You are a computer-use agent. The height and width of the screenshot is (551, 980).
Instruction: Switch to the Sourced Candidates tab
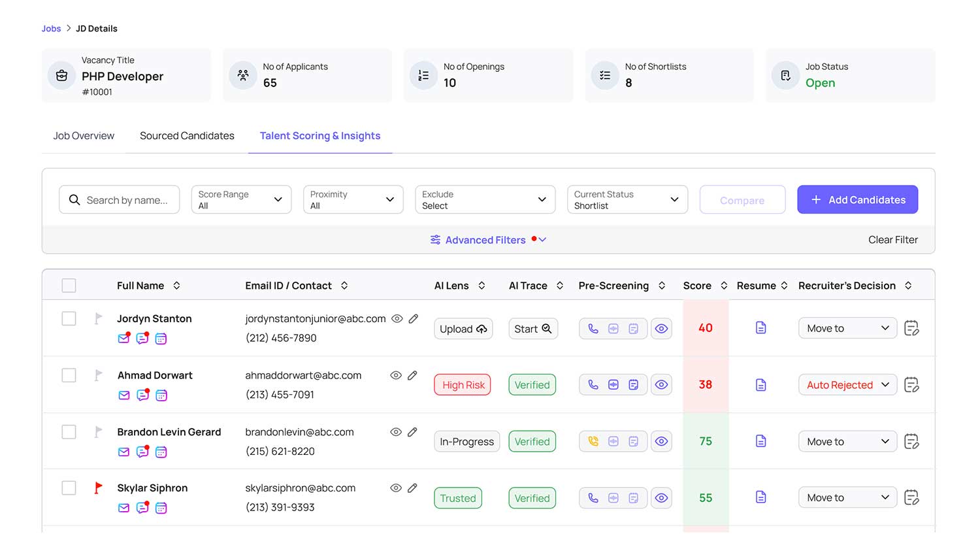pos(187,136)
